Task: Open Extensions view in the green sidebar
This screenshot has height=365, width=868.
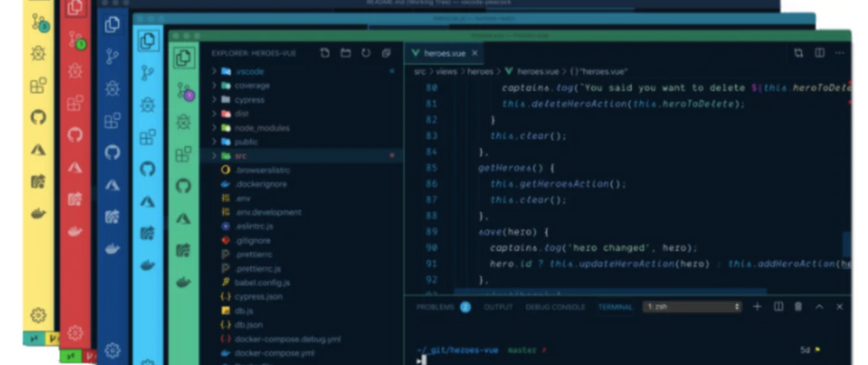Action: [x=183, y=155]
